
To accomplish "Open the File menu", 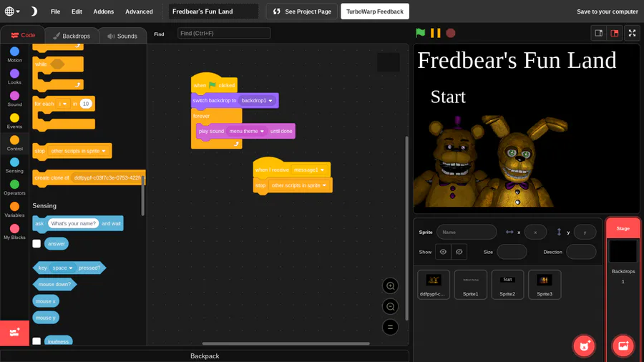I will 55,11.
